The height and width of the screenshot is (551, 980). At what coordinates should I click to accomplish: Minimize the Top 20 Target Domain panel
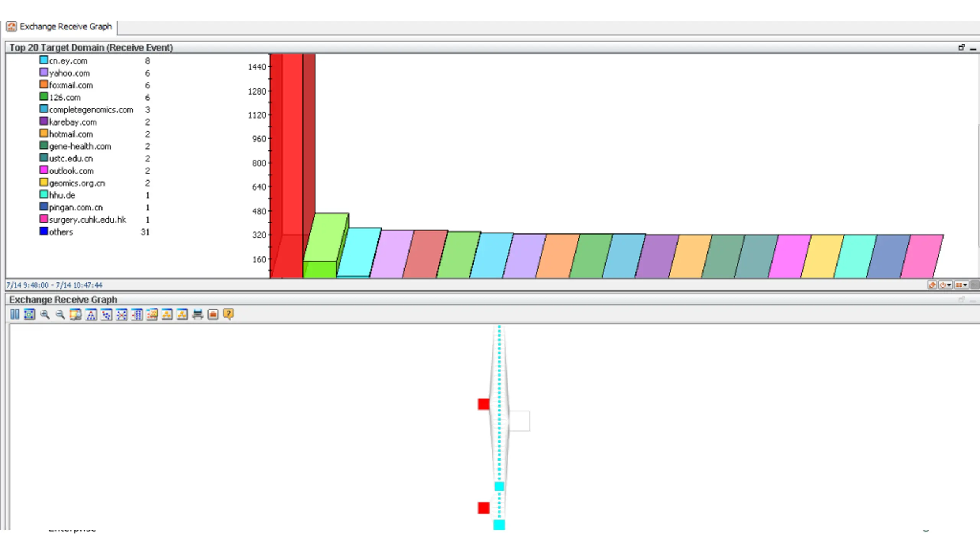tap(973, 48)
